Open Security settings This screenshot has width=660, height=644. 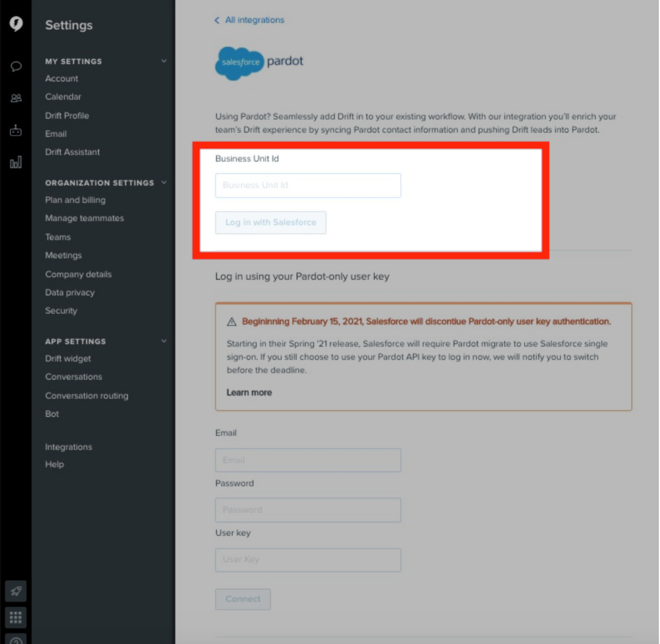[61, 311]
